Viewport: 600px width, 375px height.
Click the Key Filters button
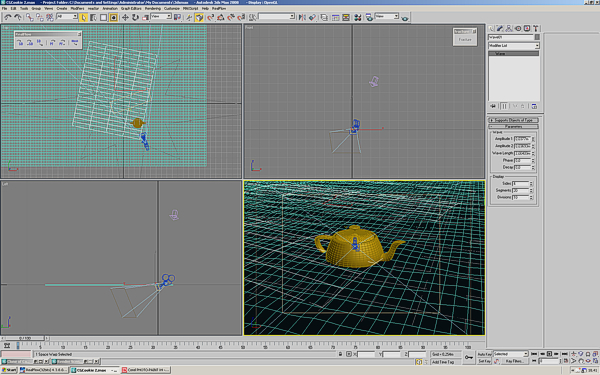(514, 361)
